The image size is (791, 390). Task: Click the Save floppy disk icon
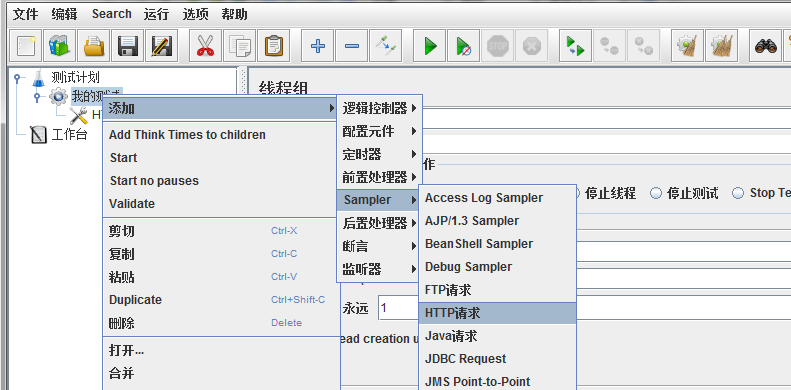coord(128,46)
